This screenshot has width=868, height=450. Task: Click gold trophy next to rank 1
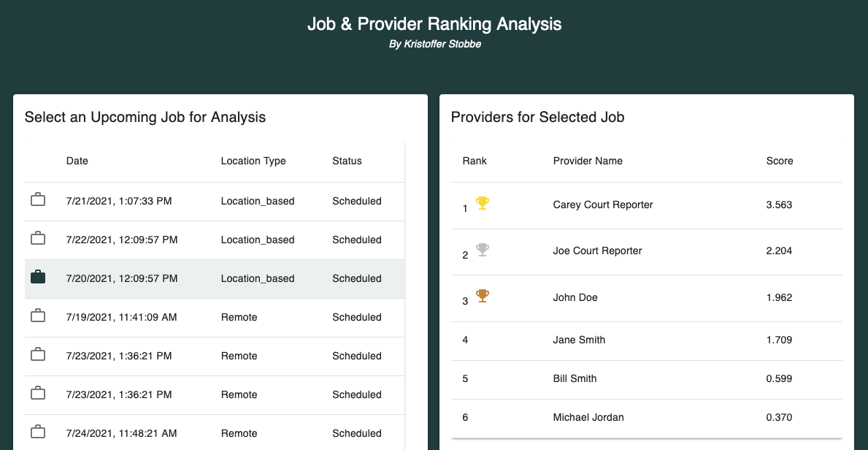[x=483, y=203]
